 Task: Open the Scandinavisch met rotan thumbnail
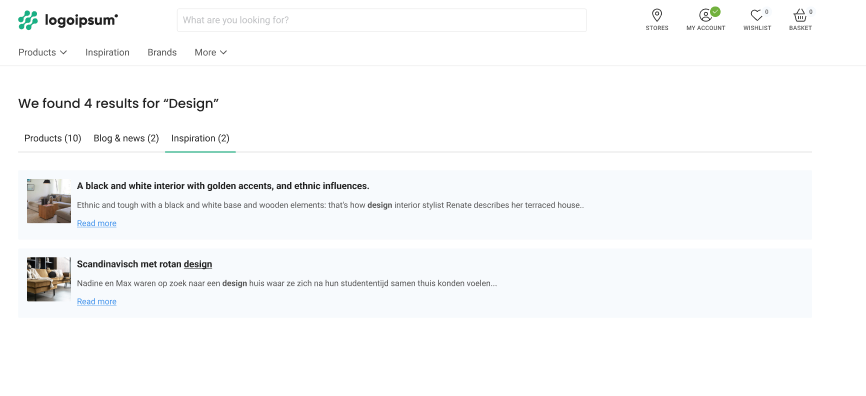49,279
